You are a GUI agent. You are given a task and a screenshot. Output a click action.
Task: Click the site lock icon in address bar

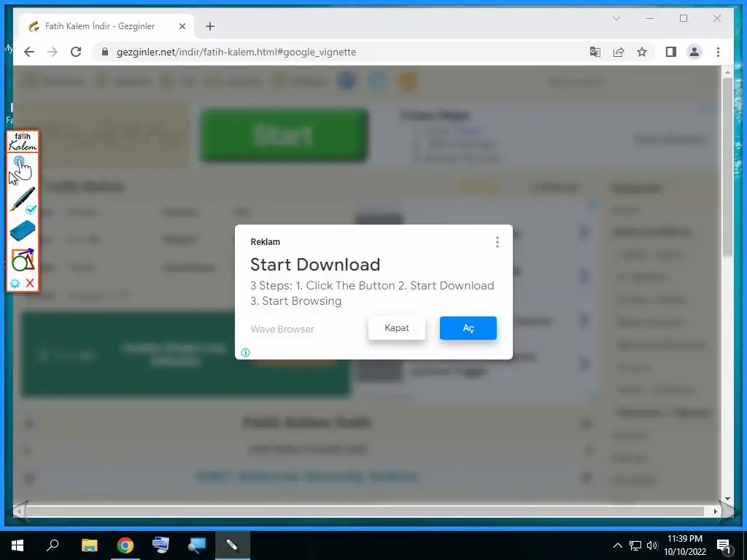click(105, 52)
